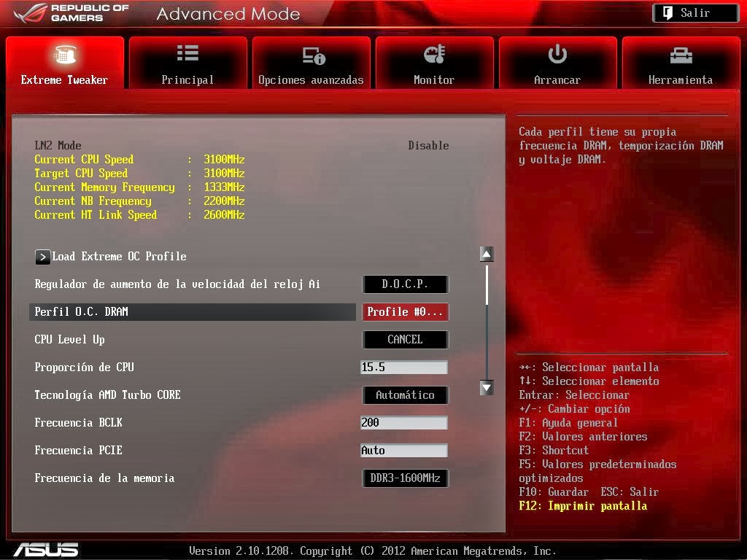
Task: Click the Version 2.10.1208 copyright text
Action: point(373,551)
